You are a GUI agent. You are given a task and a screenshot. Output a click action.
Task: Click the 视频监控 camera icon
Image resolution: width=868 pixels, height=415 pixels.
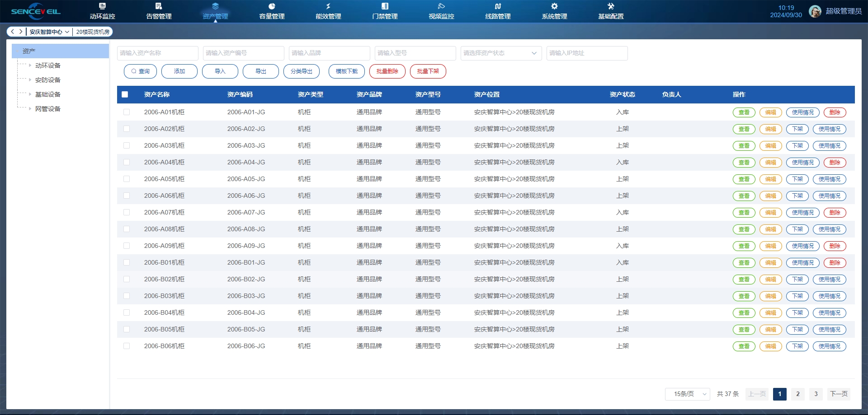pyautogui.click(x=441, y=6)
